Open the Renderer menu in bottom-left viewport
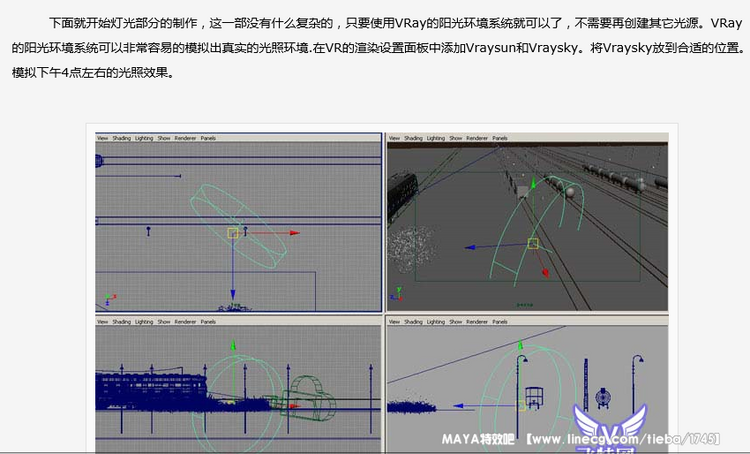This screenshot has width=750, height=454. click(x=183, y=322)
